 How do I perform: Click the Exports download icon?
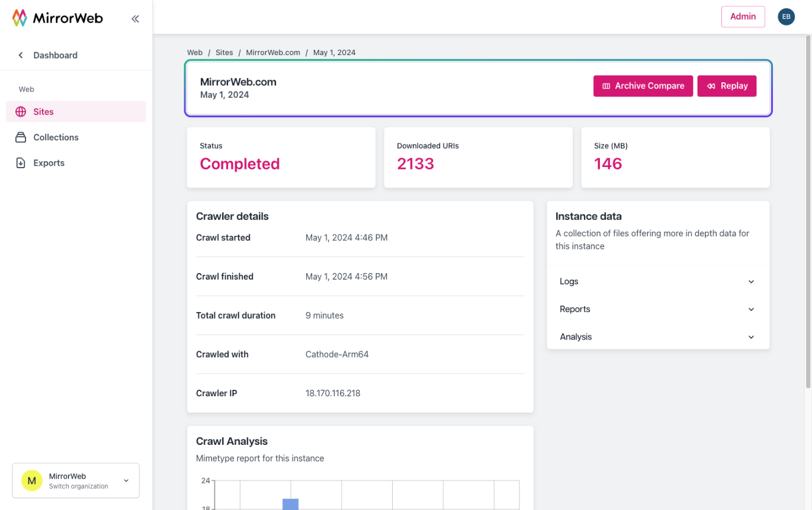pos(21,163)
